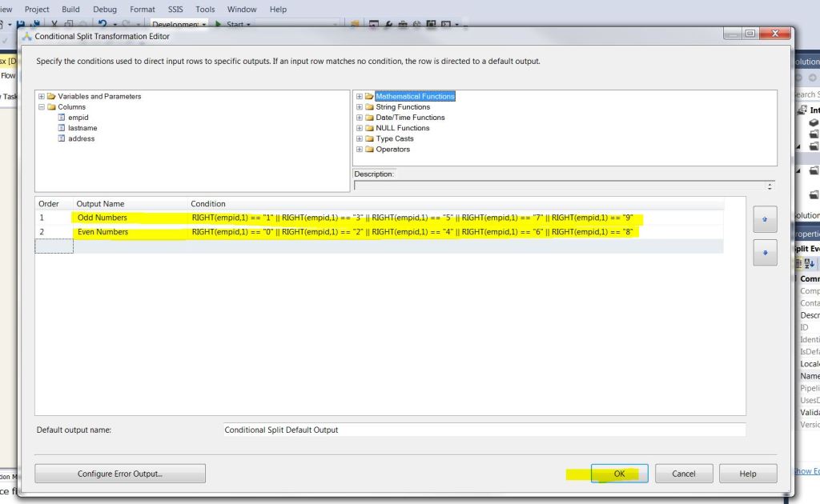Select the address column

[x=81, y=138]
